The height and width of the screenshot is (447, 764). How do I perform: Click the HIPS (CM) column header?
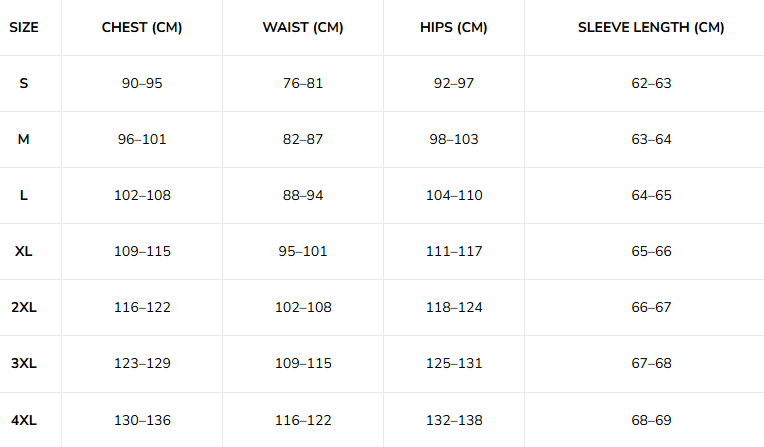454,27
